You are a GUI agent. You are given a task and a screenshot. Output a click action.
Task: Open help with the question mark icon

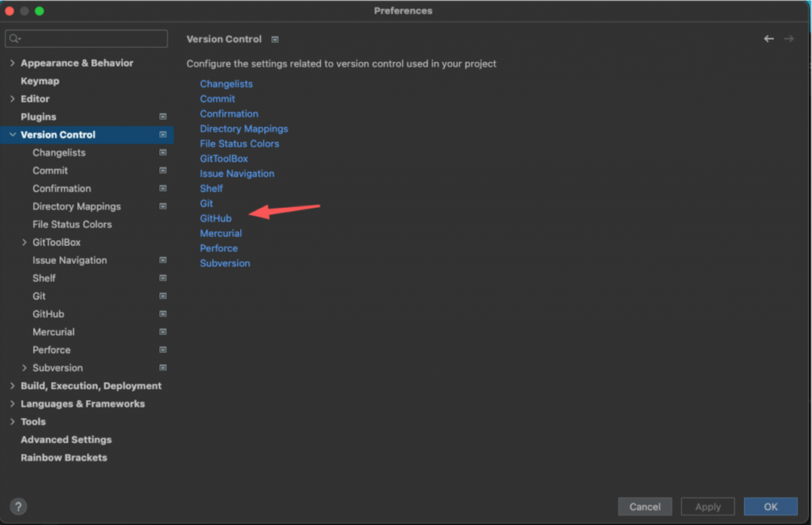click(x=18, y=506)
